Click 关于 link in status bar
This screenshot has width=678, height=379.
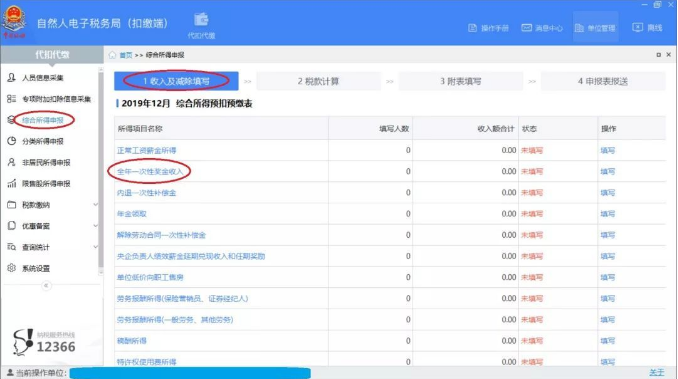pyautogui.click(x=656, y=372)
